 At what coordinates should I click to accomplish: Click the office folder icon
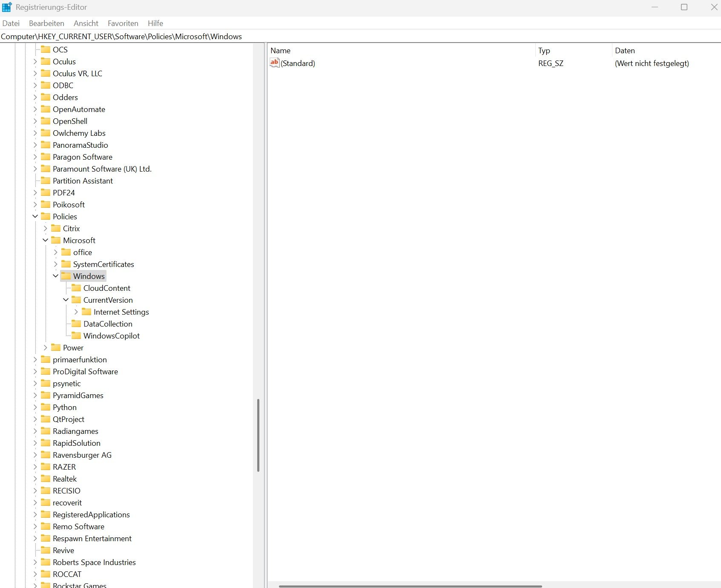click(x=66, y=252)
